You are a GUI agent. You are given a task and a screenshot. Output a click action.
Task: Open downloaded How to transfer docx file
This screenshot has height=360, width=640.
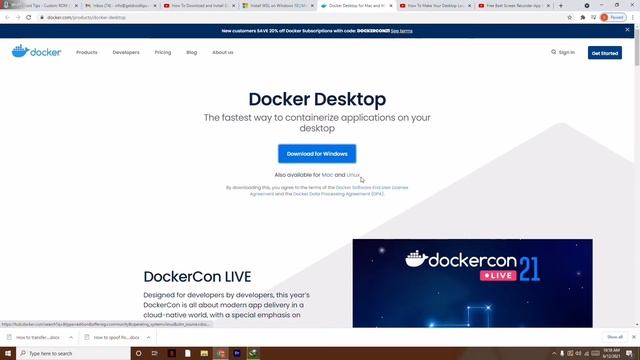[33, 338]
